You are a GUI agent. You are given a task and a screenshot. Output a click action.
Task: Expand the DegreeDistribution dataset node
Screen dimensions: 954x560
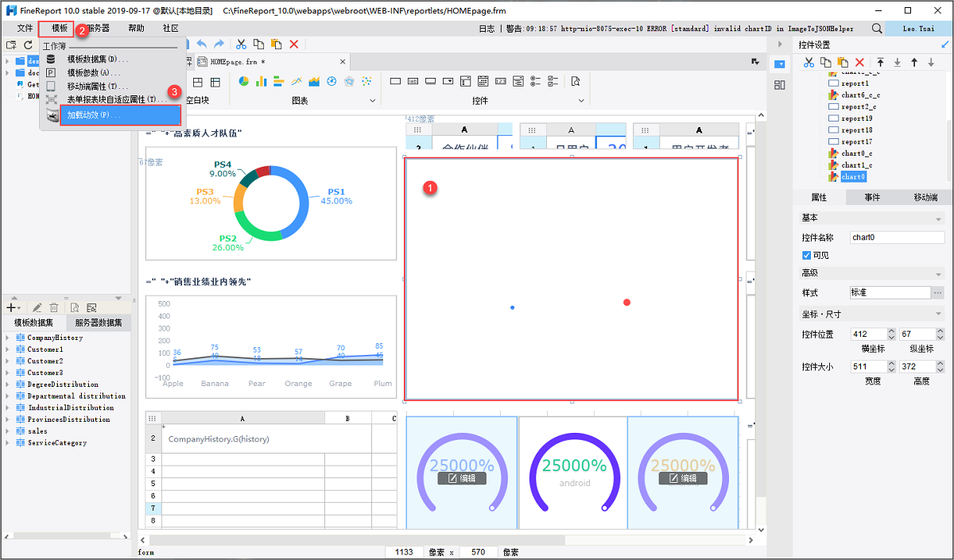click(x=7, y=384)
